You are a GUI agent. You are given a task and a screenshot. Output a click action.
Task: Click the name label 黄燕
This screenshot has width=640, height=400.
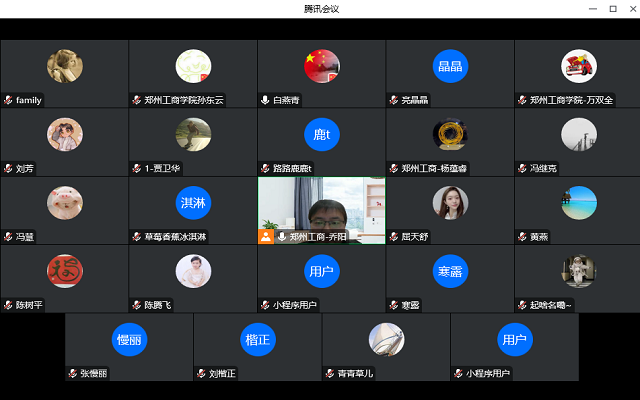tap(539, 236)
